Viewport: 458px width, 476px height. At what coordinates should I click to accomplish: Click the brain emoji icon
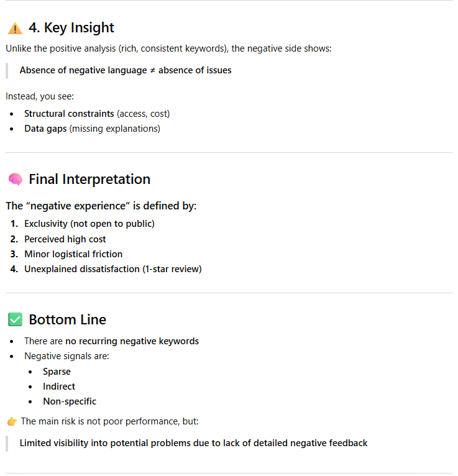tap(15, 180)
